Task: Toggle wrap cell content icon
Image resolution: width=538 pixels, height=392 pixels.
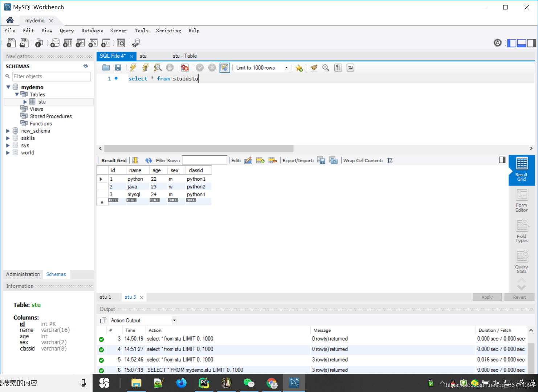Action: click(x=390, y=160)
